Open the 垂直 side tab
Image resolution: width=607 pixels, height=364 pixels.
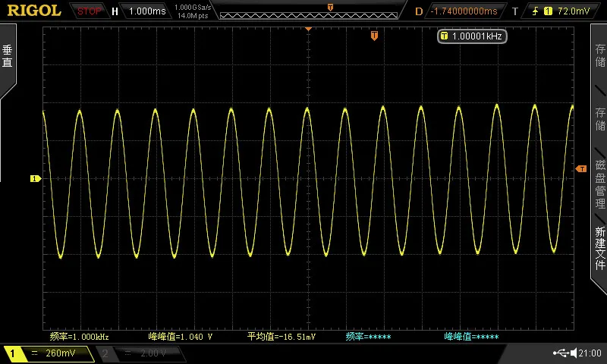[x=8, y=56]
